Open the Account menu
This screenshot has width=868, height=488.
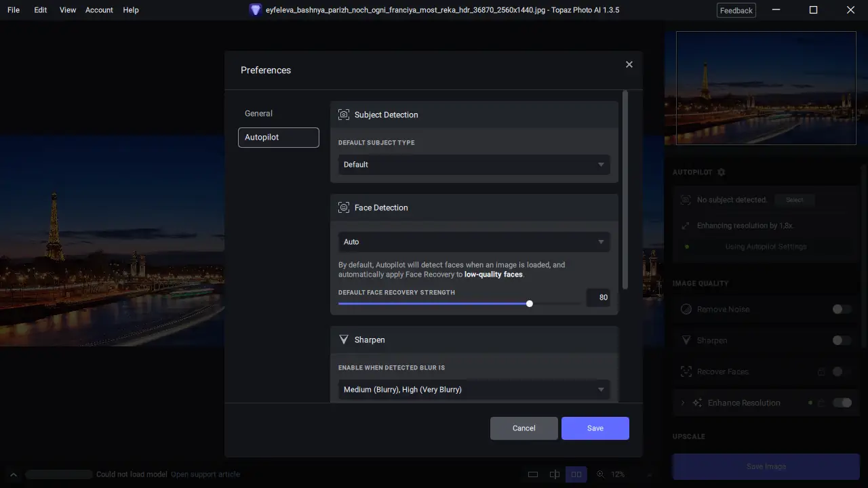[99, 10]
